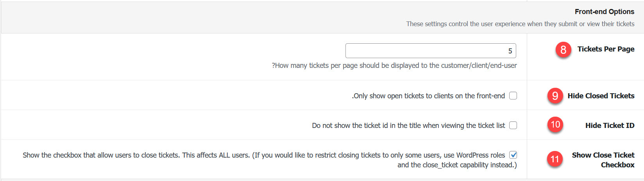Click the Hide Ticket ID label
Image resolution: width=644 pixels, height=181 pixels.
pos(610,126)
